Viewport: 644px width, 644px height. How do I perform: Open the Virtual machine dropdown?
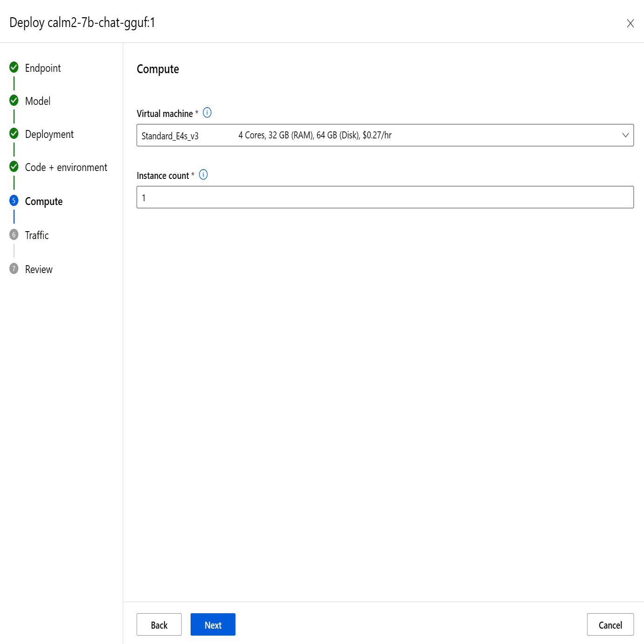385,135
